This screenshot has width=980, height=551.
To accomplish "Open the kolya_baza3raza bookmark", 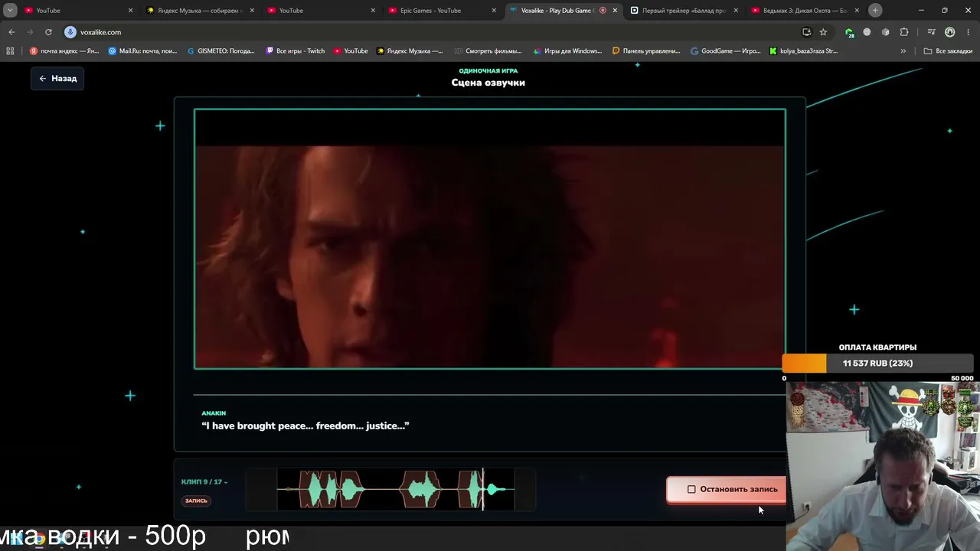I will click(x=804, y=51).
